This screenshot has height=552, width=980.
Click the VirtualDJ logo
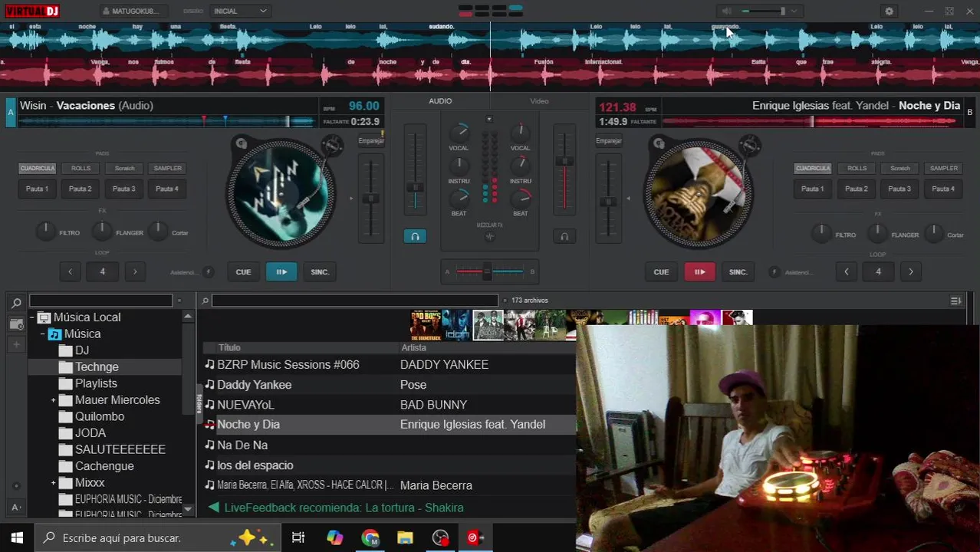(x=31, y=11)
